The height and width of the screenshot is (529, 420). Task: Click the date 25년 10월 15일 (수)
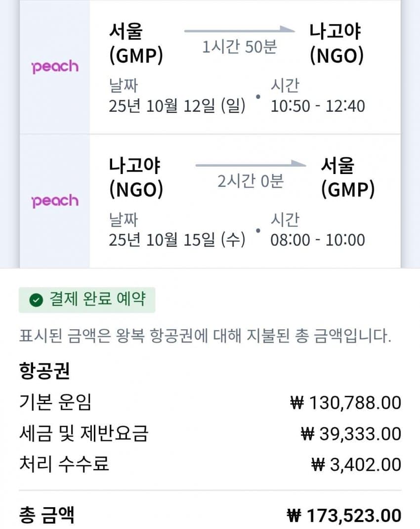tap(177, 240)
